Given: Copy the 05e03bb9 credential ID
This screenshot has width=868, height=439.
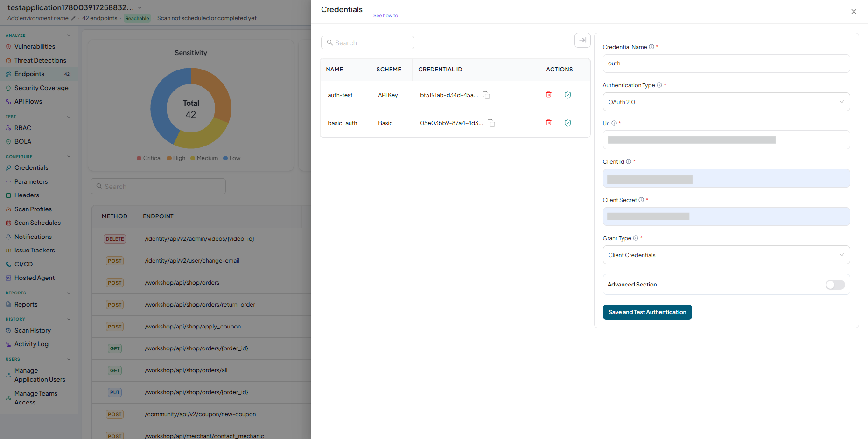Looking at the screenshot, I should click(x=491, y=123).
